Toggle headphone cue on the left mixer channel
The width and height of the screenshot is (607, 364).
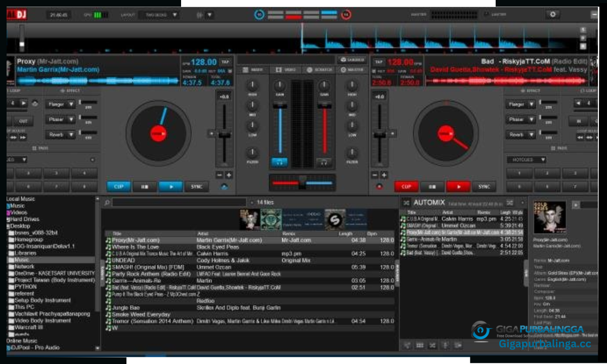[279, 162]
